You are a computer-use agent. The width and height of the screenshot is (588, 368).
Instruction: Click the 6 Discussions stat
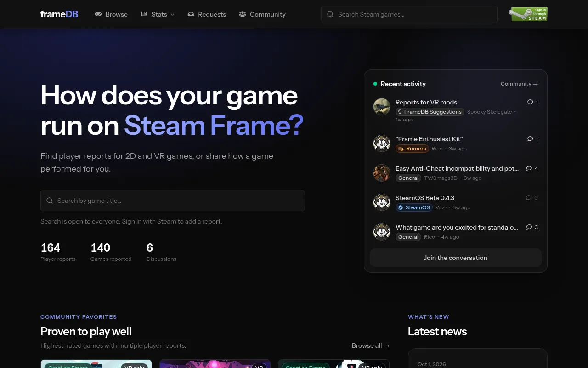pos(161,252)
